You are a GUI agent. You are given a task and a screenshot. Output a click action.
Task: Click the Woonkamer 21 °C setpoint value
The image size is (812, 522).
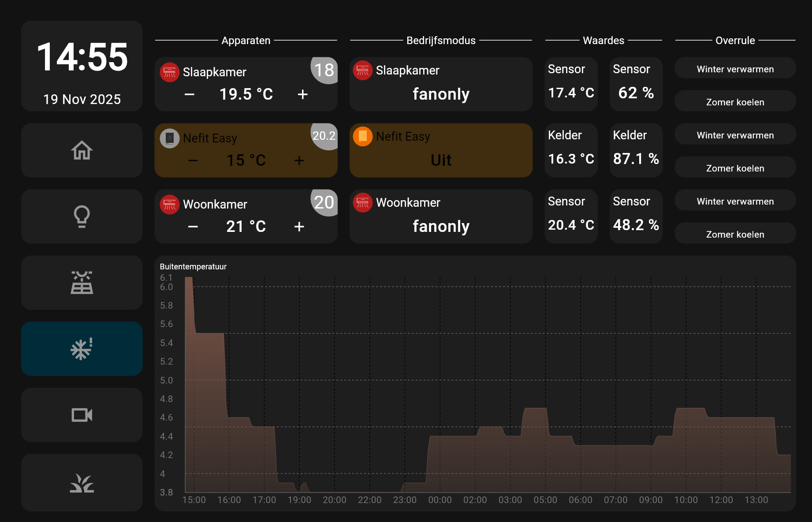click(246, 227)
